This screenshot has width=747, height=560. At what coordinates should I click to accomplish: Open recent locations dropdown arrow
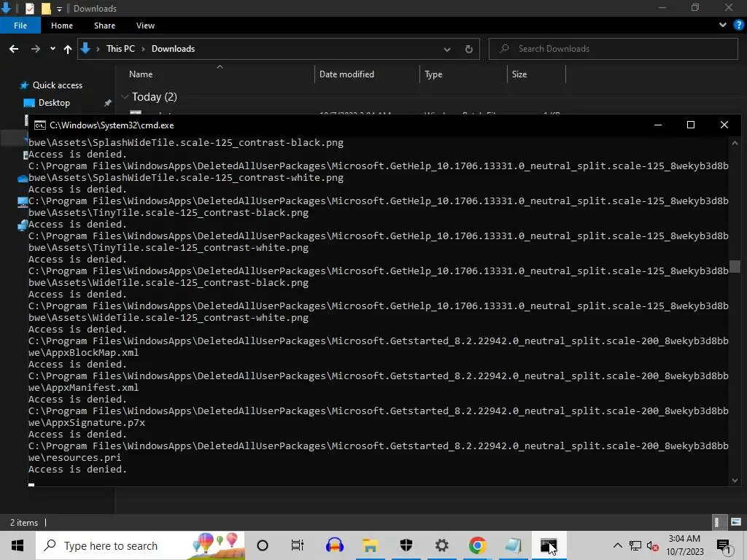tap(53, 49)
